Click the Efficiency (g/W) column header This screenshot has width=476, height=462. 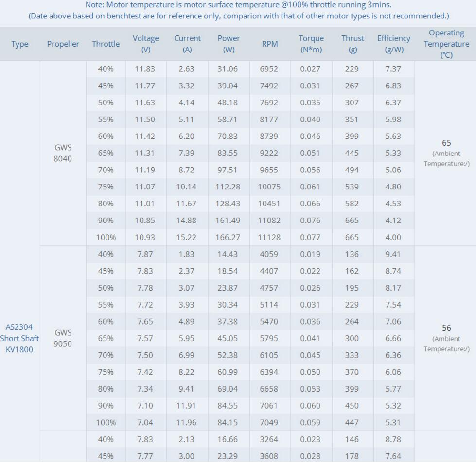pos(393,44)
